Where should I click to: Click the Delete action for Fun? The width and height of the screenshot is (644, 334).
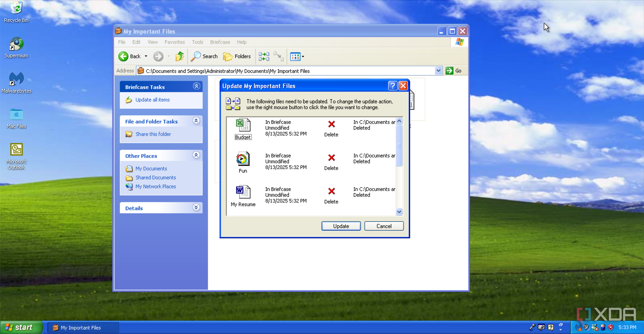point(331,163)
